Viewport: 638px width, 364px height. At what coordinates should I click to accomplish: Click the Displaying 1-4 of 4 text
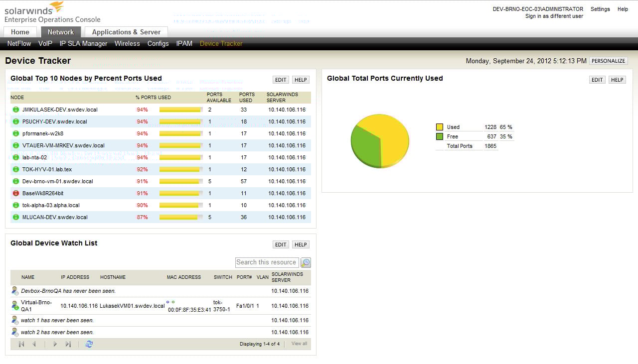[x=260, y=344]
